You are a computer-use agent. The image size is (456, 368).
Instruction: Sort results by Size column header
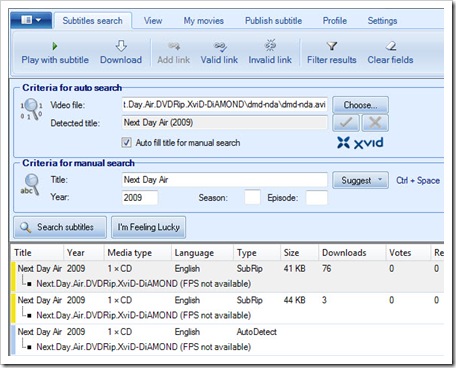click(x=299, y=253)
